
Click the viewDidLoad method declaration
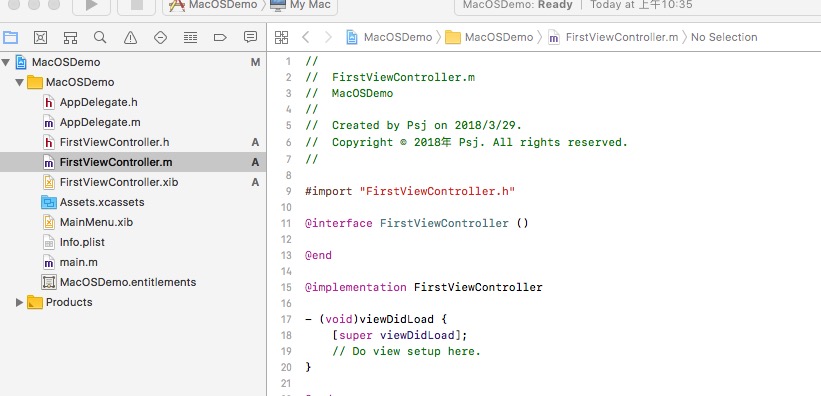tap(376, 319)
